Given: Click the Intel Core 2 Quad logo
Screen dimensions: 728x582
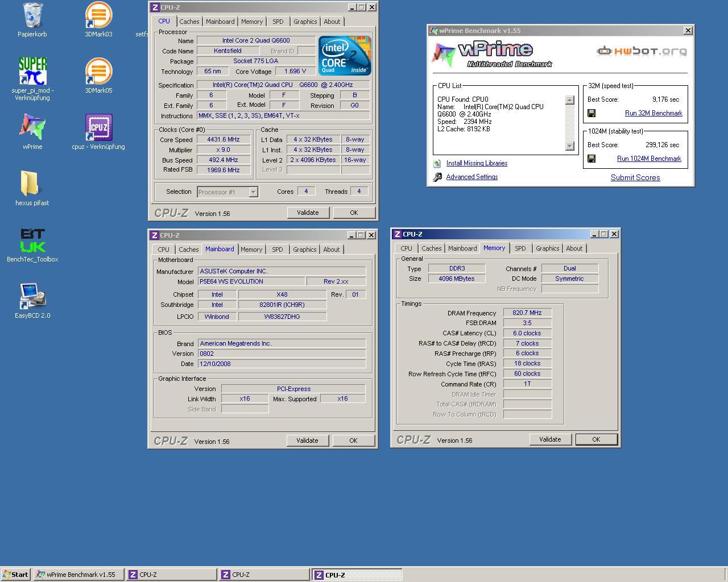Looking at the screenshot, I should pyautogui.click(x=345, y=55).
